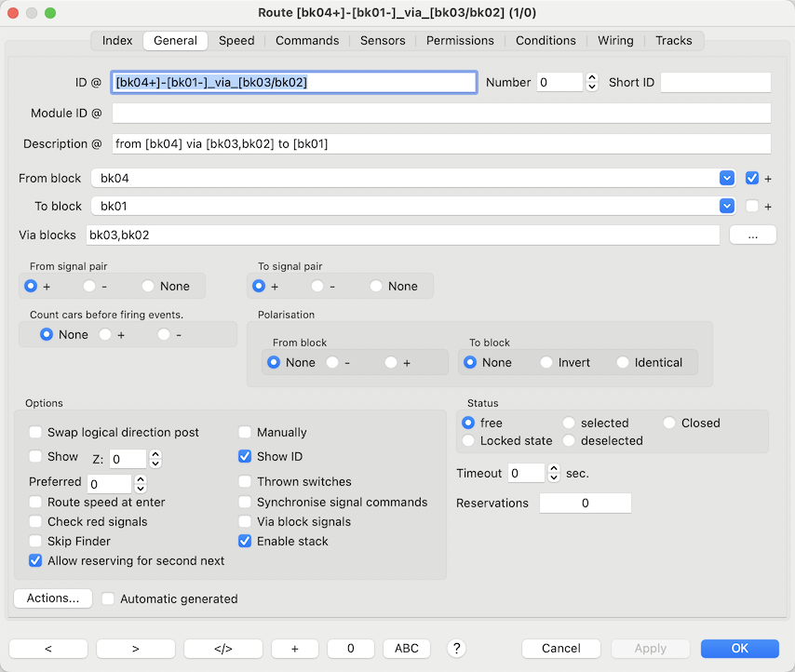
Task: Click the previous route '<' button
Action: pos(48,649)
